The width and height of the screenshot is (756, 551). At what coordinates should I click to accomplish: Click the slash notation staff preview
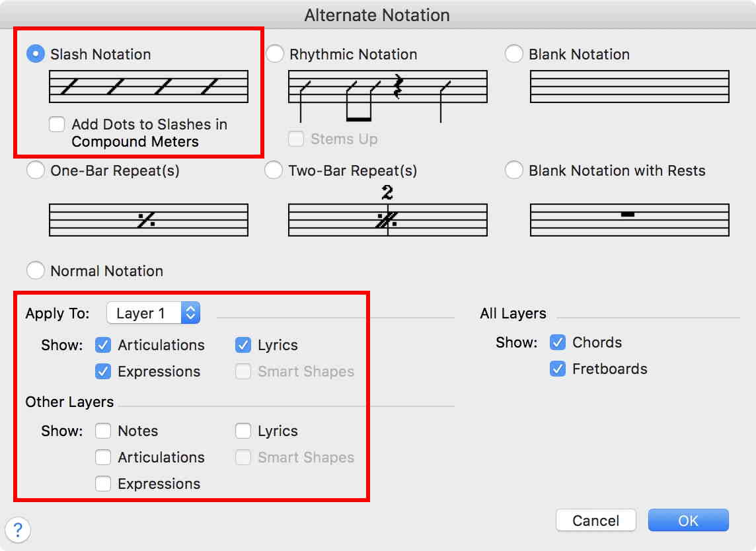coord(149,87)
